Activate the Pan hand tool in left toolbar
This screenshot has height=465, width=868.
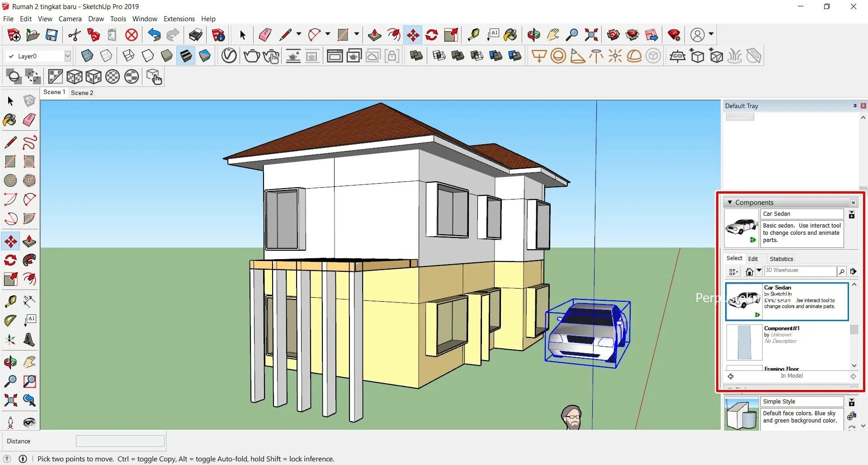pyautogui.click(x=29, y=362)
